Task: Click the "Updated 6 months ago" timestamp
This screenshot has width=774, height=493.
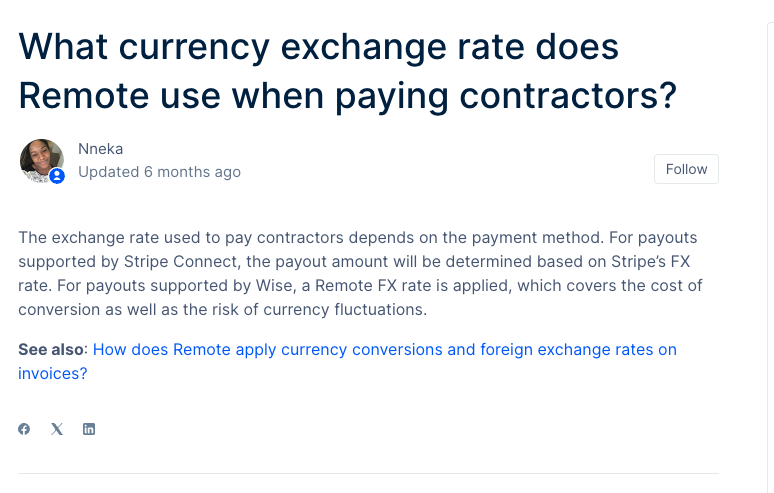Action: pyautogui.click(x=159, y=172)
